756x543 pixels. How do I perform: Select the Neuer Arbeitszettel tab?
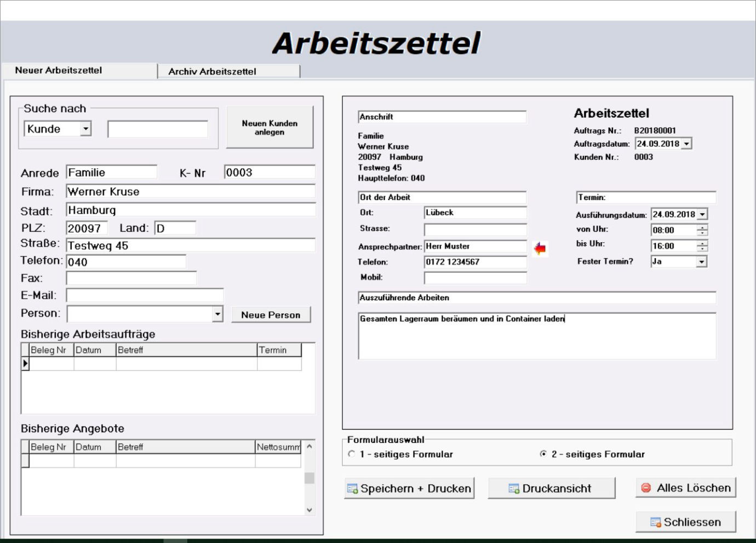point(59,70)
